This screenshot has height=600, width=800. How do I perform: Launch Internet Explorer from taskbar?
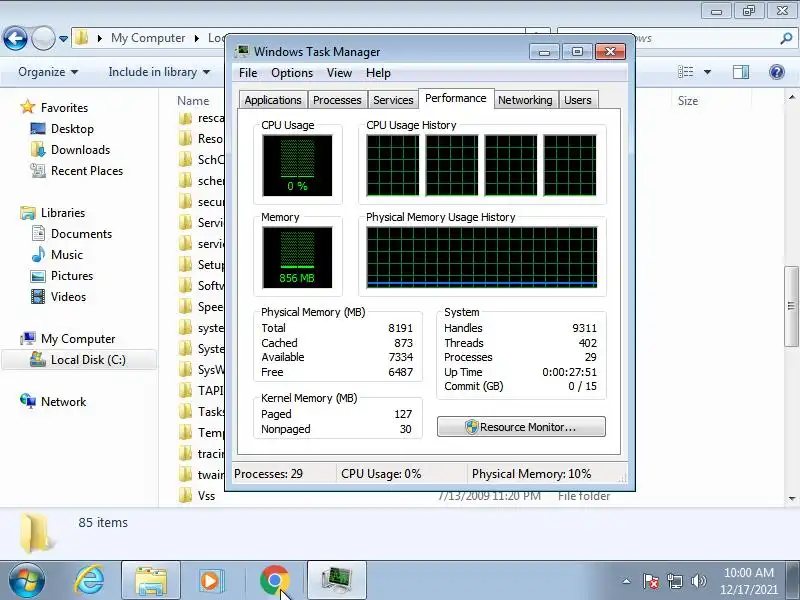pos(90,581)
